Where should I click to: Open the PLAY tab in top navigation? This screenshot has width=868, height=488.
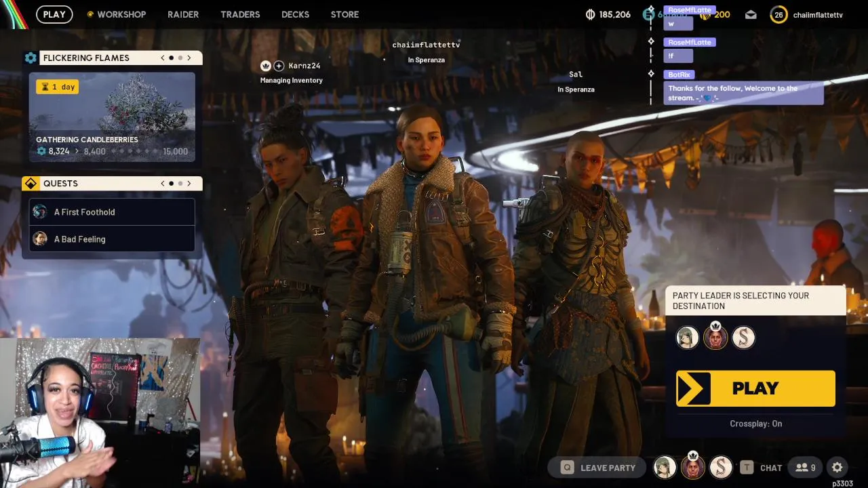point(54,14)
